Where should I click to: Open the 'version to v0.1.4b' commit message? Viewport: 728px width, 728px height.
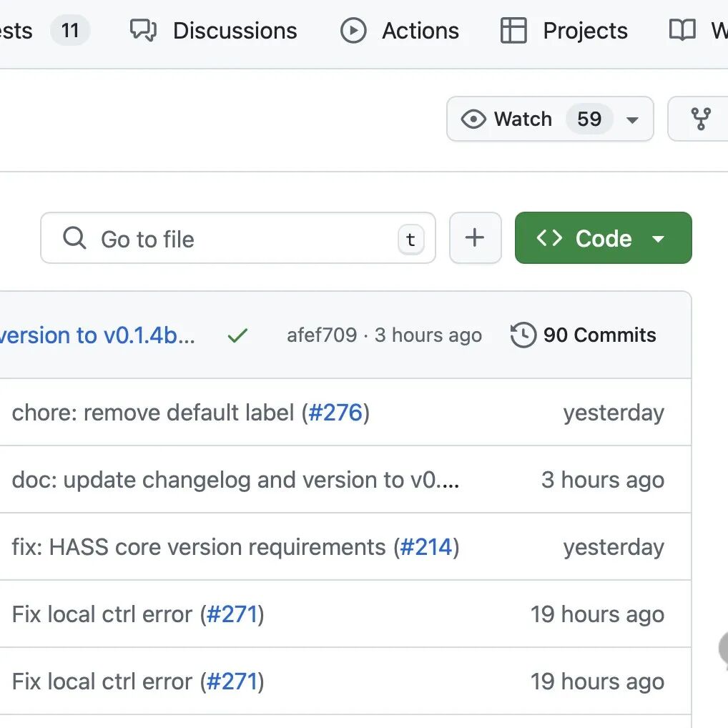(97, 335)
